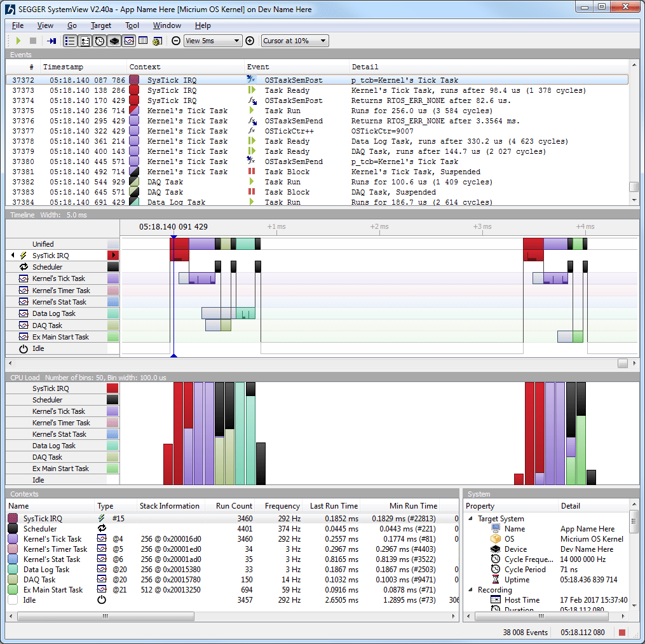This screenshot has width=645, height=644.
Task: Toggle the Timeline panel clock icon
Action: pos(98,41)
